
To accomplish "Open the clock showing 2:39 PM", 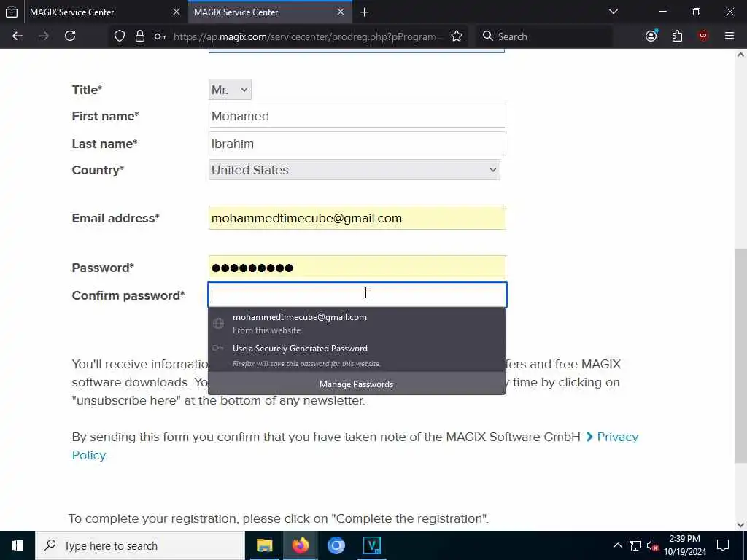I will (x=685, y=545).
